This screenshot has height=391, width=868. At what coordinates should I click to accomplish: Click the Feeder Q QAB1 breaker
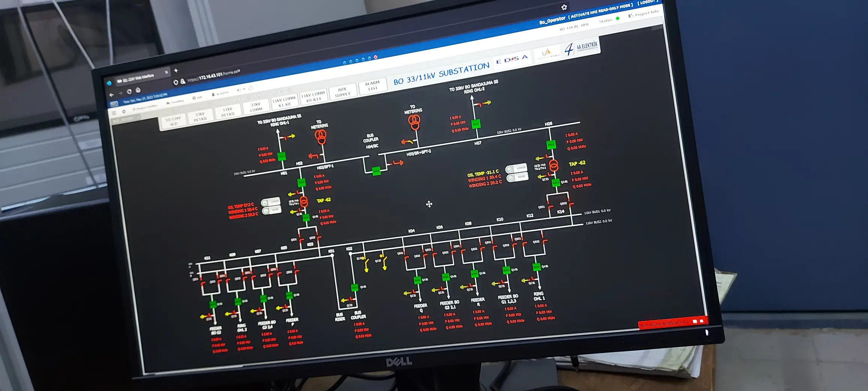coord(417,280)
